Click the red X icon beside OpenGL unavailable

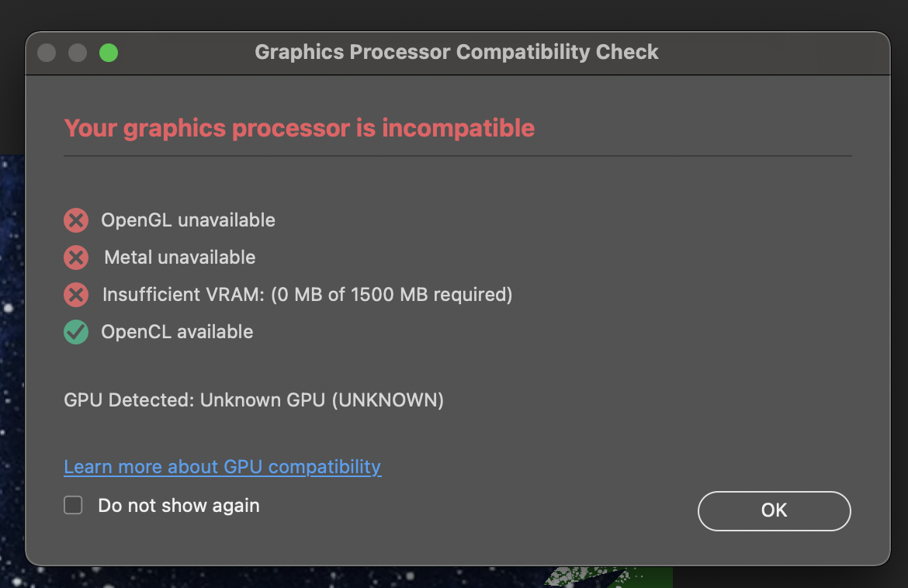(x=76, y=220)
